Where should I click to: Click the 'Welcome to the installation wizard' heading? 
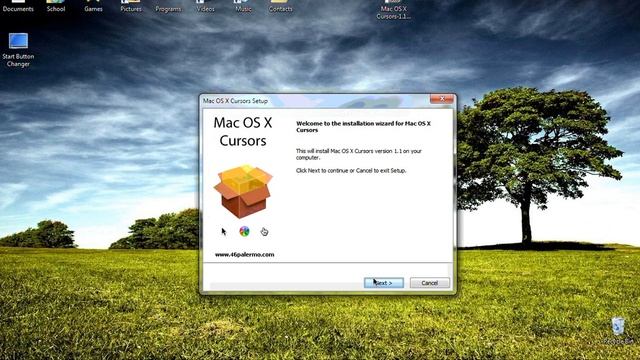363,127
